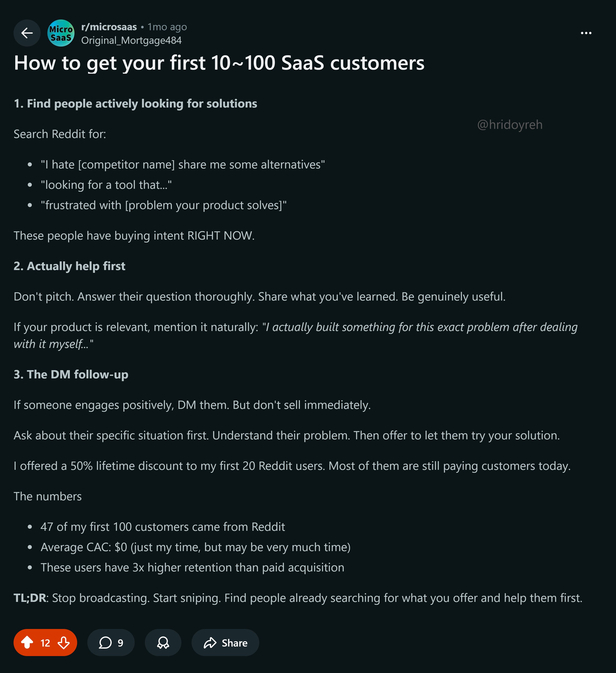The width and height of the screenshot is (616, 673).
Task: Click the "1mo ago" post timestamp
Action: coord(167,27)
